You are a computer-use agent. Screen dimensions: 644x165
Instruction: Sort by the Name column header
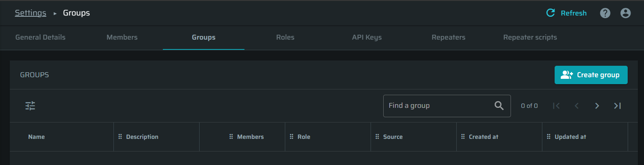click(36, 137)
